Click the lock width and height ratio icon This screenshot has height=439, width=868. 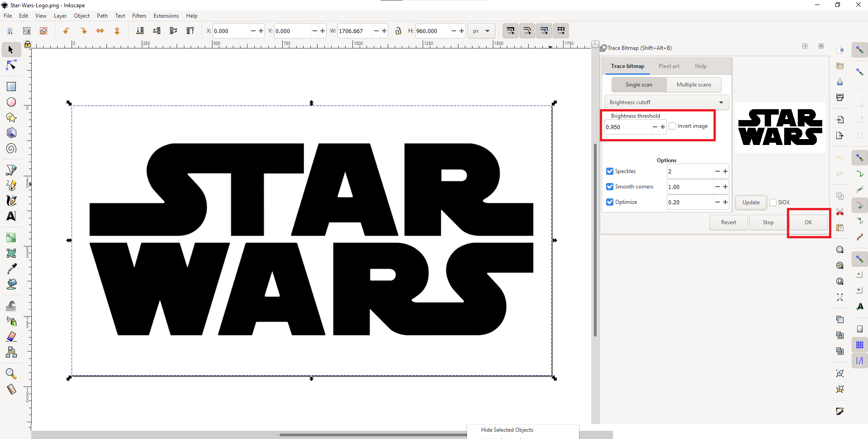click(x=398, y=31)
